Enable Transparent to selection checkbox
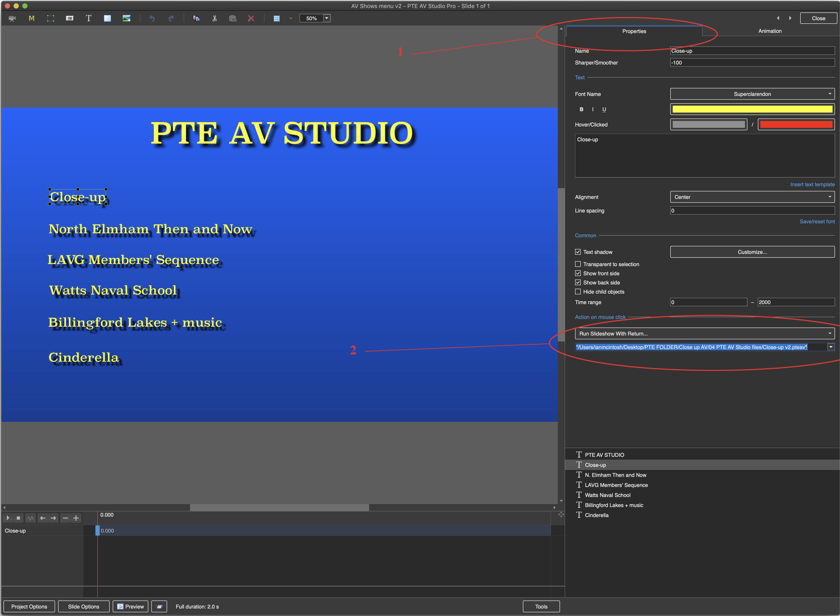Viewport: 840px width, 616px height. click(x=578, y=264)
